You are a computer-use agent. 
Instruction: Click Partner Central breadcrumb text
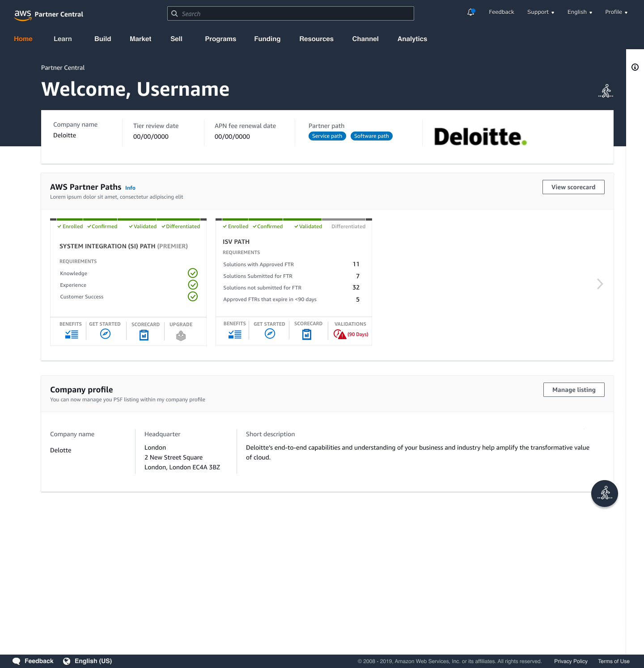tap(63, 68)
